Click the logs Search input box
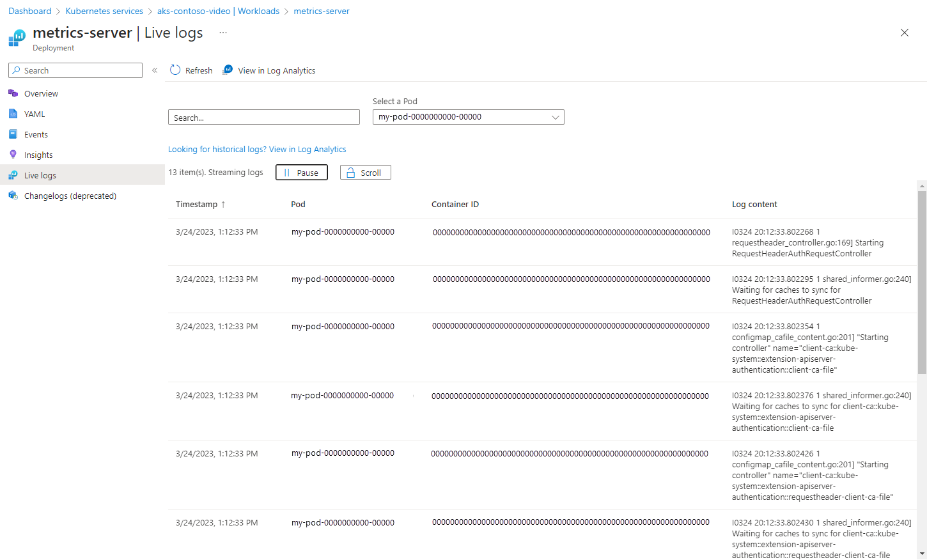The image size is (927, 560). 264,118
